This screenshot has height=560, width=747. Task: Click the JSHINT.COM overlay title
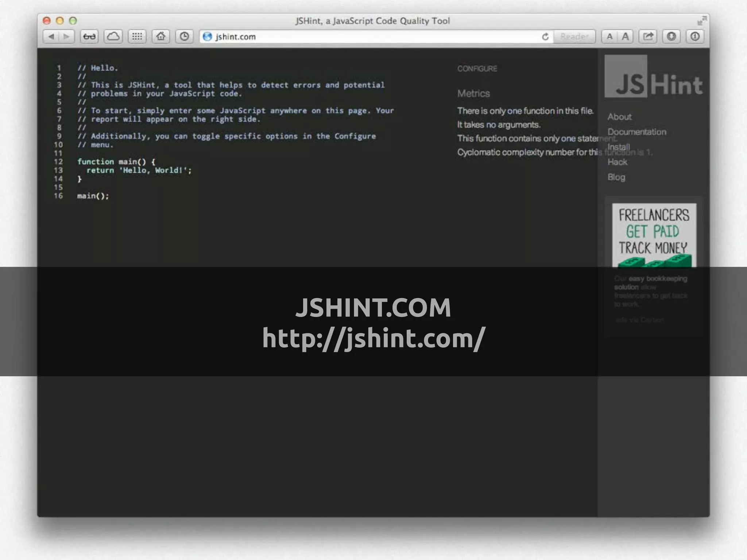pyautogui.click(x=373, y=307)
